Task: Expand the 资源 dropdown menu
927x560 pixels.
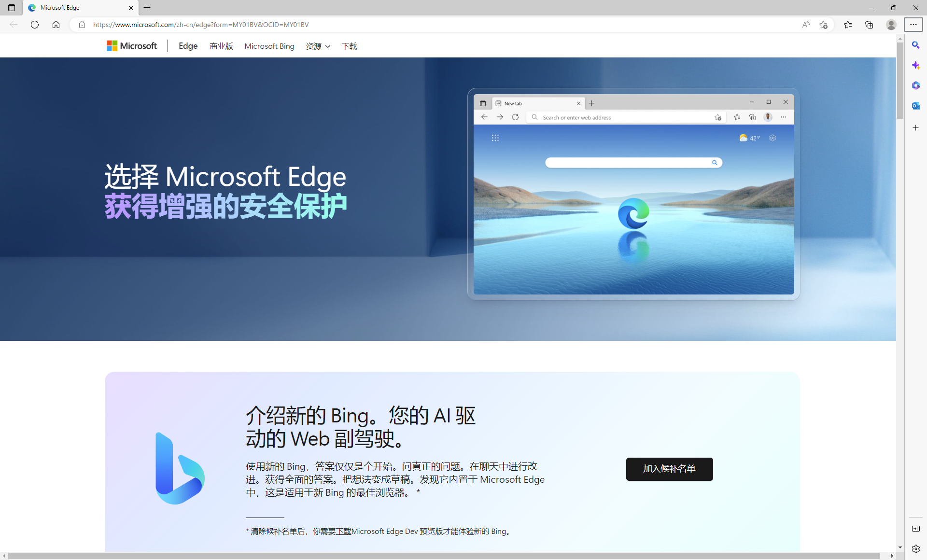Action: click(x=318, y=46)
